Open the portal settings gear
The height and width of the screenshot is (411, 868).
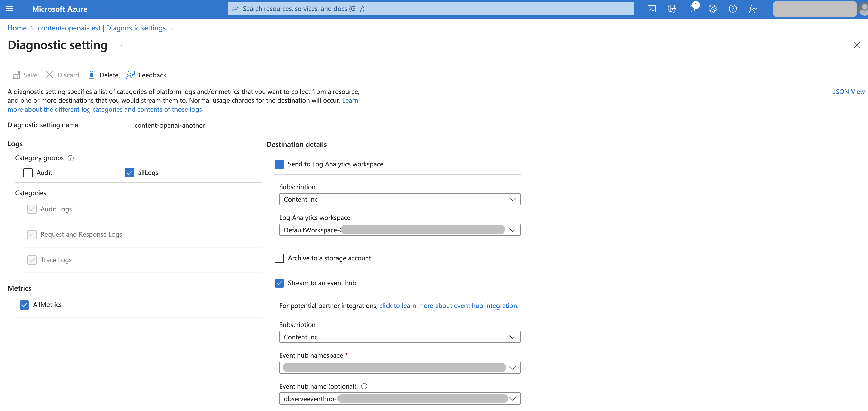(712, 9)
